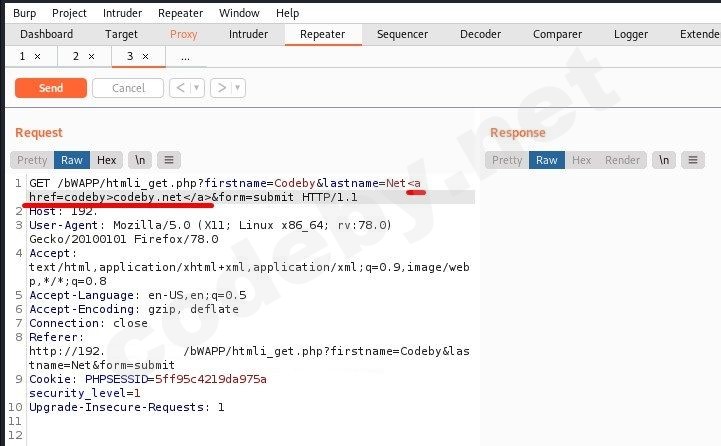Image resolution: width=721 pixels, height=446 pixels.
Task: Open the Window menu
Action: [x=239, y=13]
